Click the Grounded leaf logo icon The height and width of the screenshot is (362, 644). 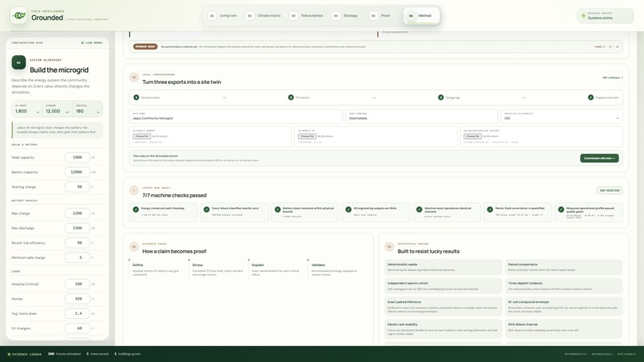(19, 16)
